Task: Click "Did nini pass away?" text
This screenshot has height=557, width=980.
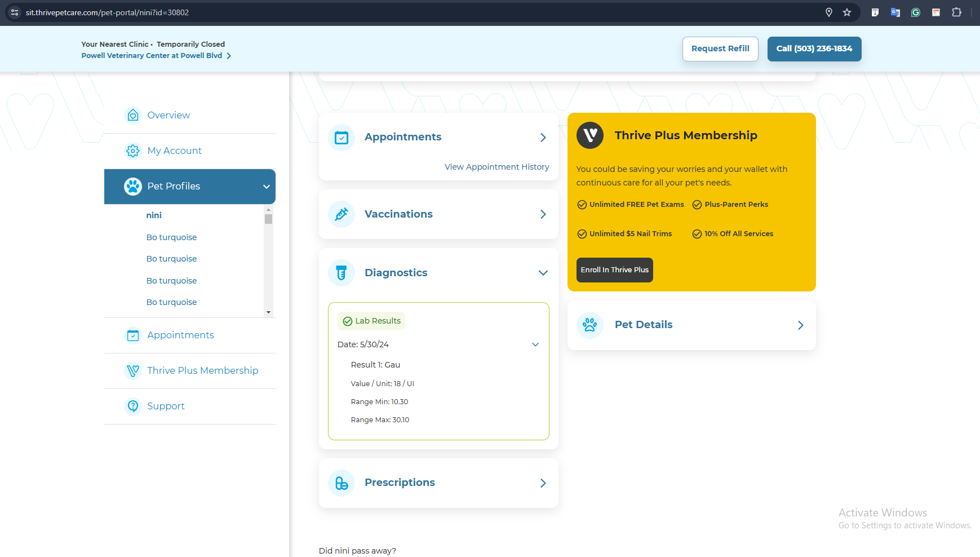Action: click(357, 551)
